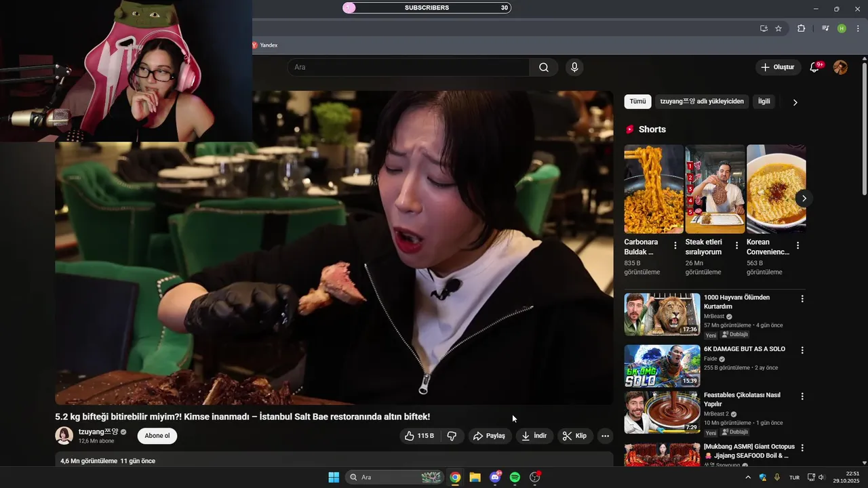
Task: Open File Explorer from the taskbar
Action: (x=475, y=477)
